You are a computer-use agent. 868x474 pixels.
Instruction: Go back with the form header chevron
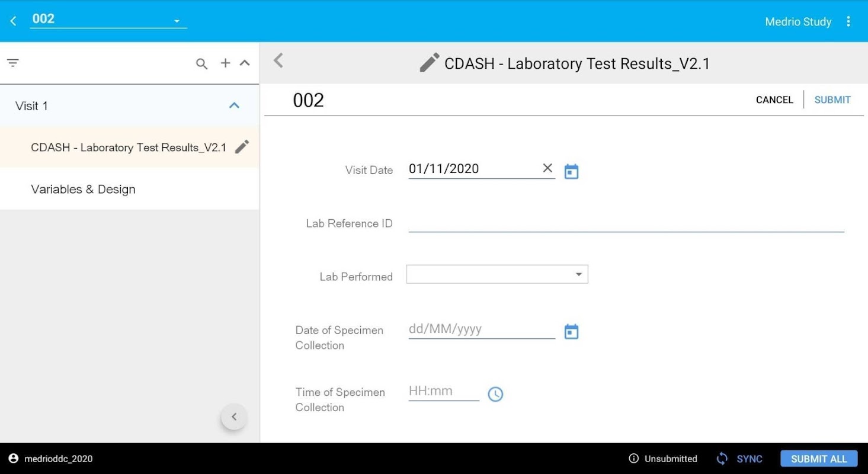pyautogui.click(x=278, y=60)
